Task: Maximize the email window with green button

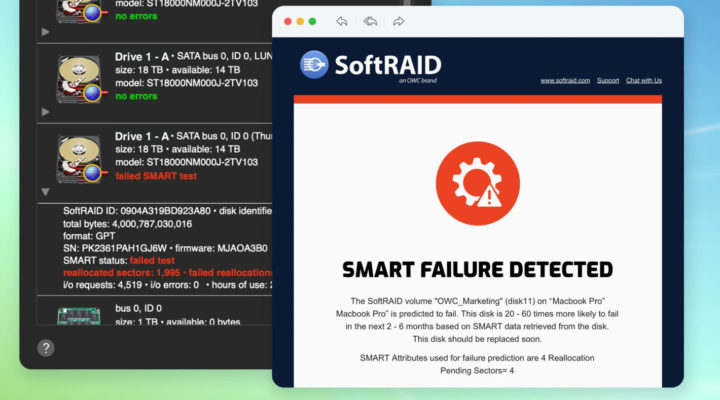Action: [x=312, y=22]
